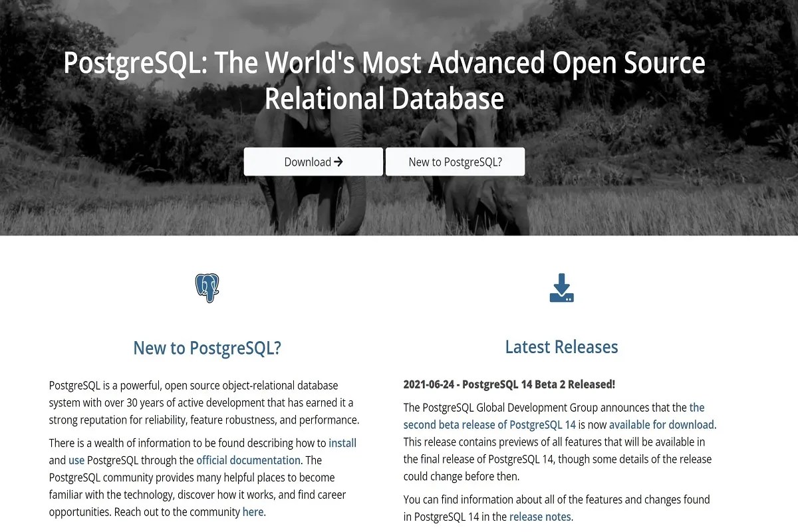Click the download tray icon above Latest Releases

coord(561,288)
